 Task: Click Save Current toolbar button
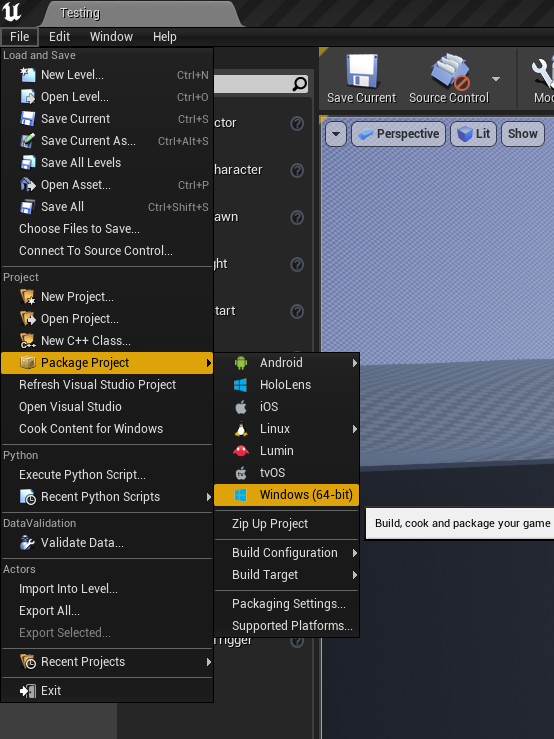(x=362, y=78)
